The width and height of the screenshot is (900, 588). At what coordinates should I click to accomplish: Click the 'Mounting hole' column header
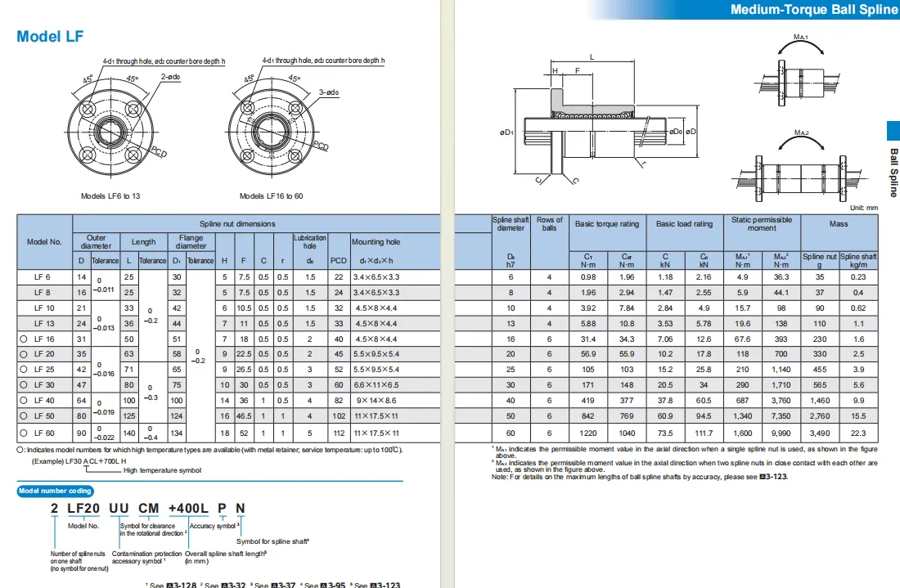[x=376, y=242]
